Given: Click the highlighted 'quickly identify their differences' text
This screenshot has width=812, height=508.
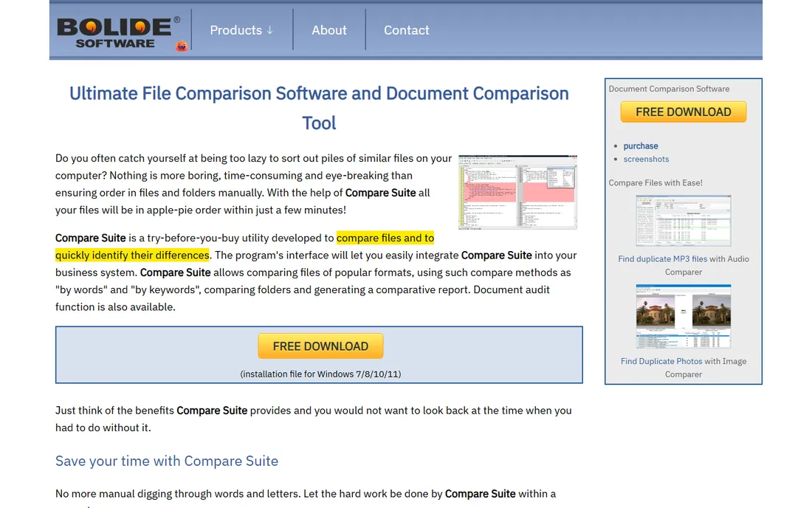Looking at the screenshot, I should (133, 255).
